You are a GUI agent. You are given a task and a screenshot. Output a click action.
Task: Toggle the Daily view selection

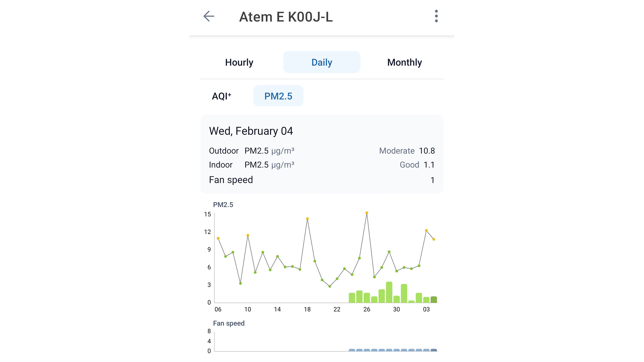click(x=321, y=62)
